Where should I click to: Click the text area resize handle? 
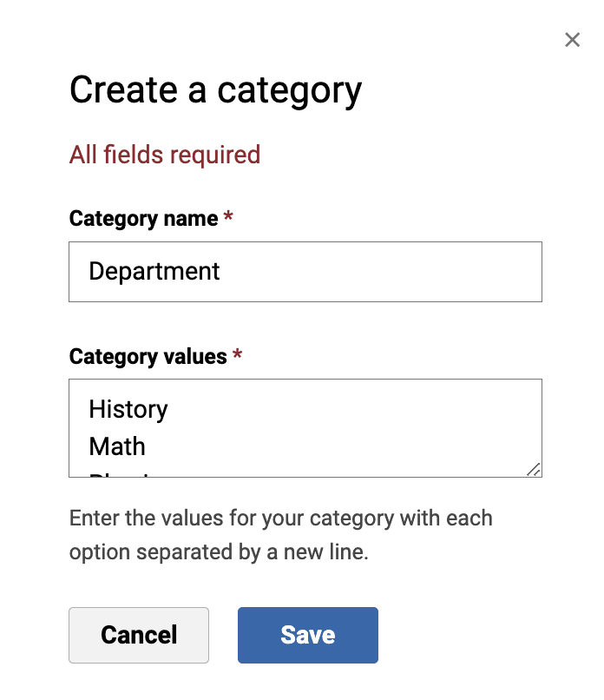coord(533,469)
